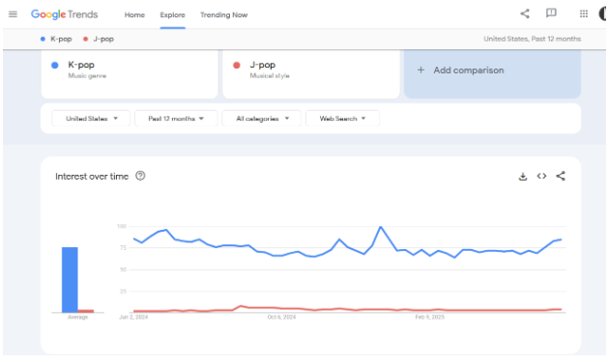Open the United States region dropdown
The height and width of the screenshot is (364, 608).
point(91,119)
